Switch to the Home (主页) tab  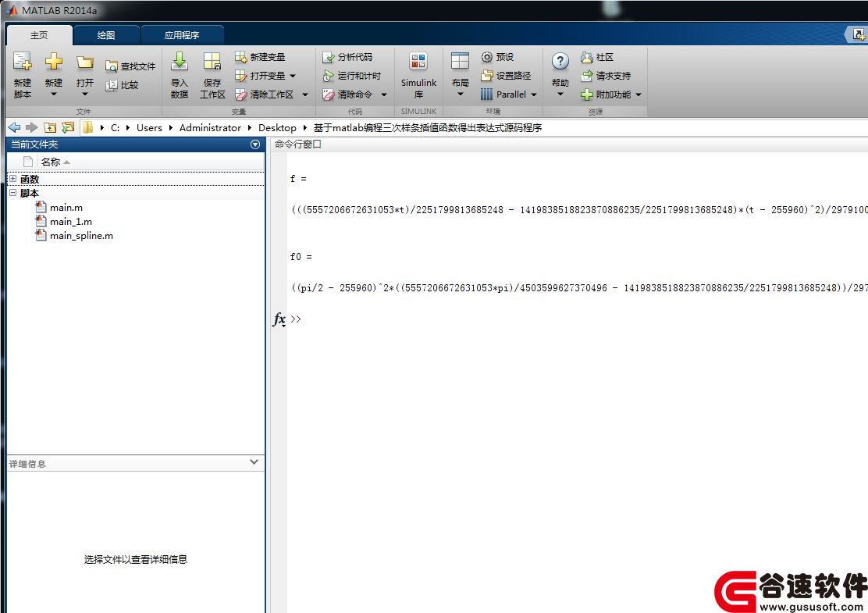(39, 35)
